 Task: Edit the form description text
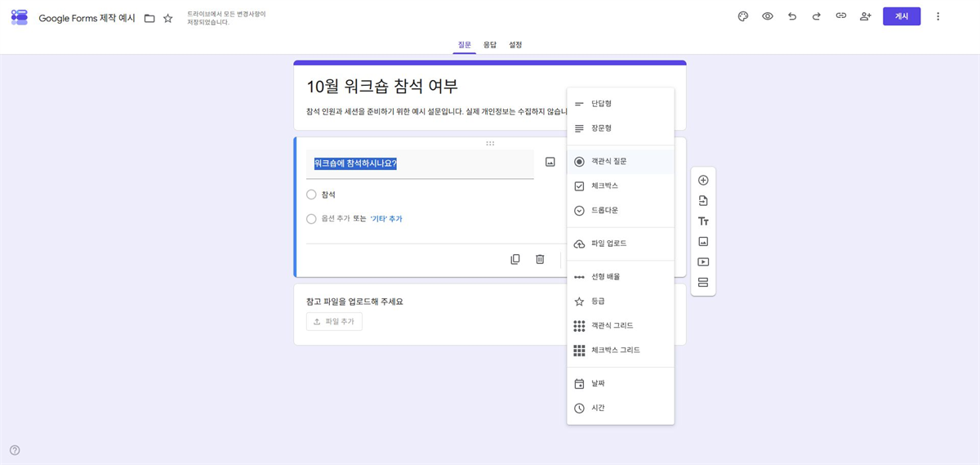(437, 111)
